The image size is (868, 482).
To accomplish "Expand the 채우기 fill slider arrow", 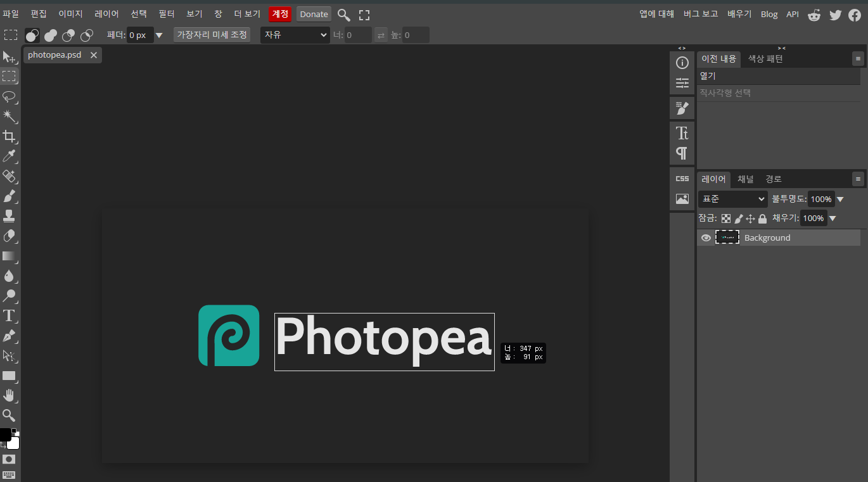I will click(833, 219).
